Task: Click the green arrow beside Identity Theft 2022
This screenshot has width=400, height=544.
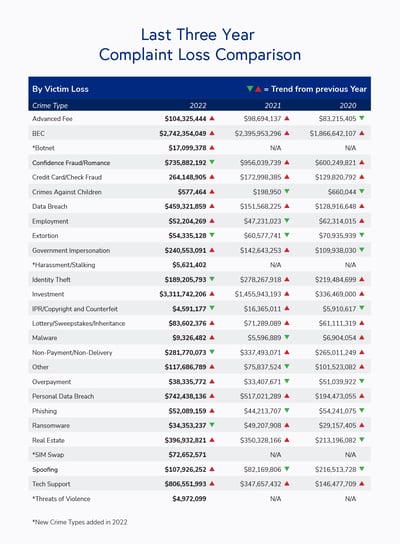Action: (212, 279)
